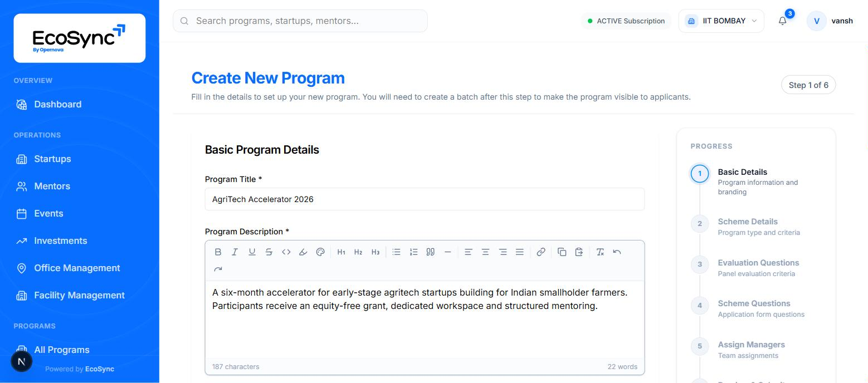Click into the program description text area
Screen dimensions: 868x383
425,320
